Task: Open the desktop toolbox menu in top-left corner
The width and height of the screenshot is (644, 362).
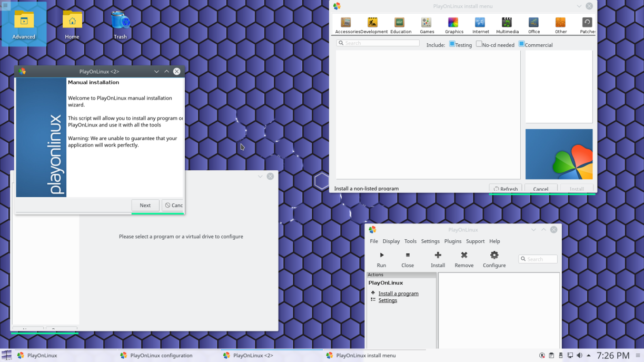Action: click(5, 5)
